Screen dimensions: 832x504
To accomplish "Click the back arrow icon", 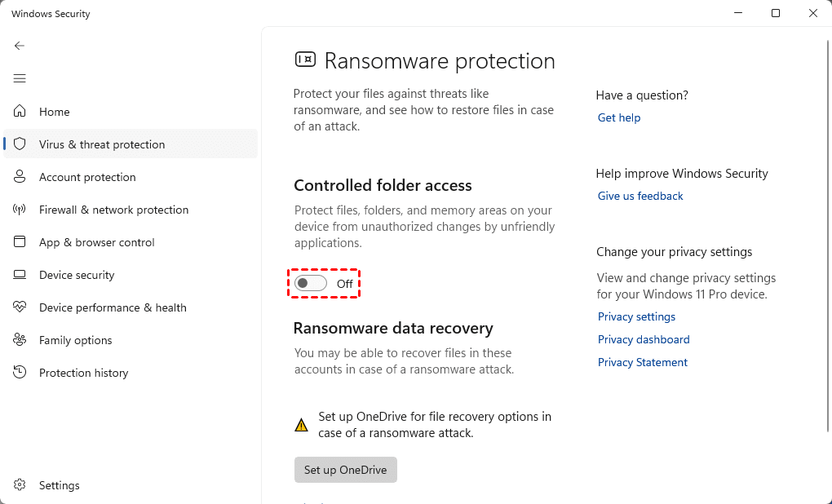I will pyautogui.click(x=20, y=46).
